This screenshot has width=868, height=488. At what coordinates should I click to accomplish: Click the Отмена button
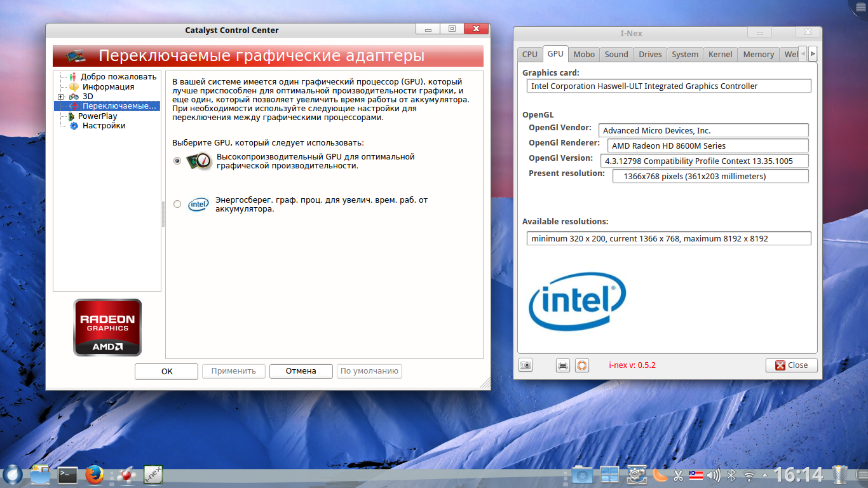[301, 371]
